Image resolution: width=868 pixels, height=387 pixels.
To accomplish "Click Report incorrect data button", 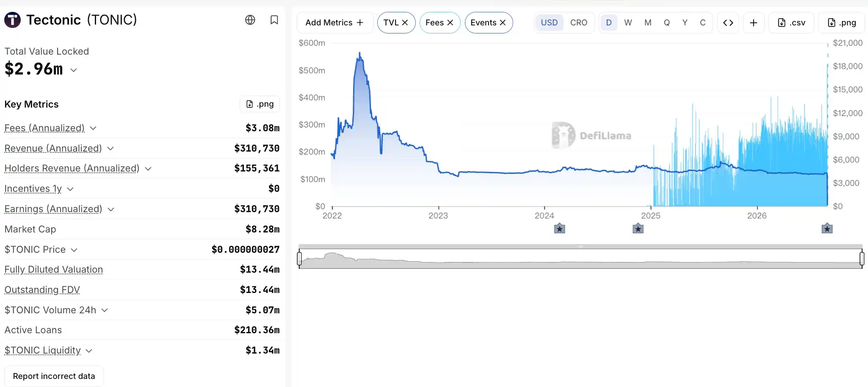I will pos(54,376).
